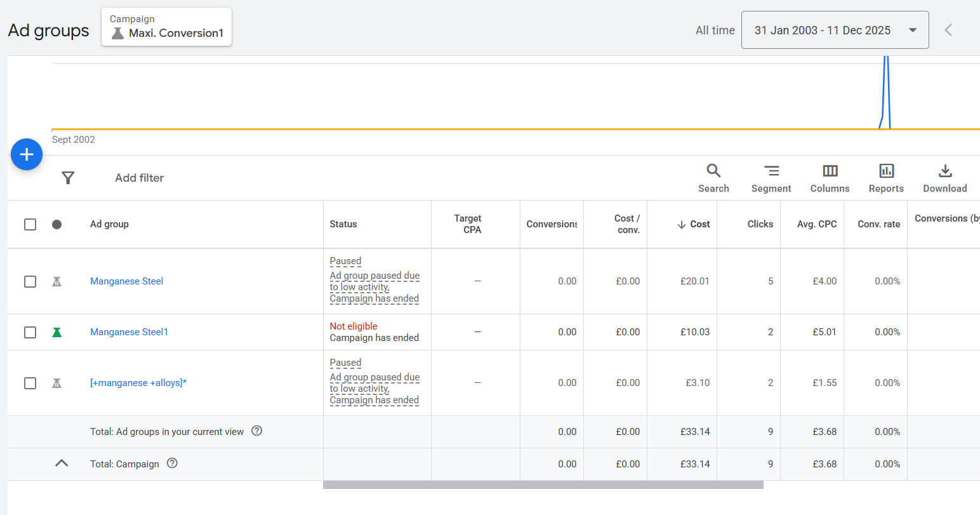Open the Maxi. Conversion1 campaign selector

click(x=166, y=27)
